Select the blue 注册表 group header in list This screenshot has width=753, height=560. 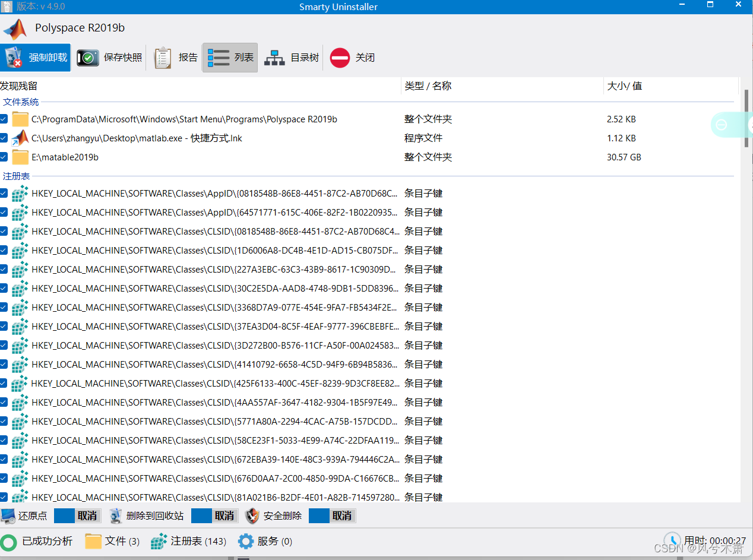tap(17, 176)
